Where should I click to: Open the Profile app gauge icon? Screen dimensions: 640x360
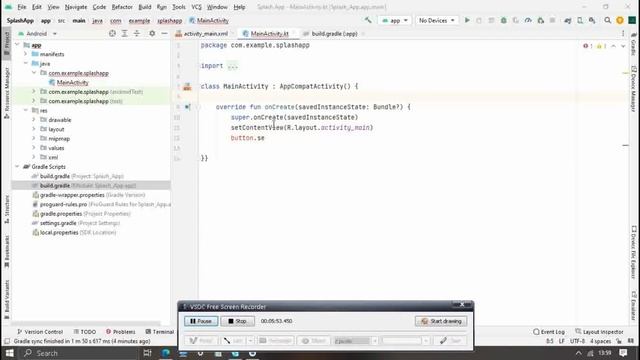pyautogui.click(x=528, y=20)
